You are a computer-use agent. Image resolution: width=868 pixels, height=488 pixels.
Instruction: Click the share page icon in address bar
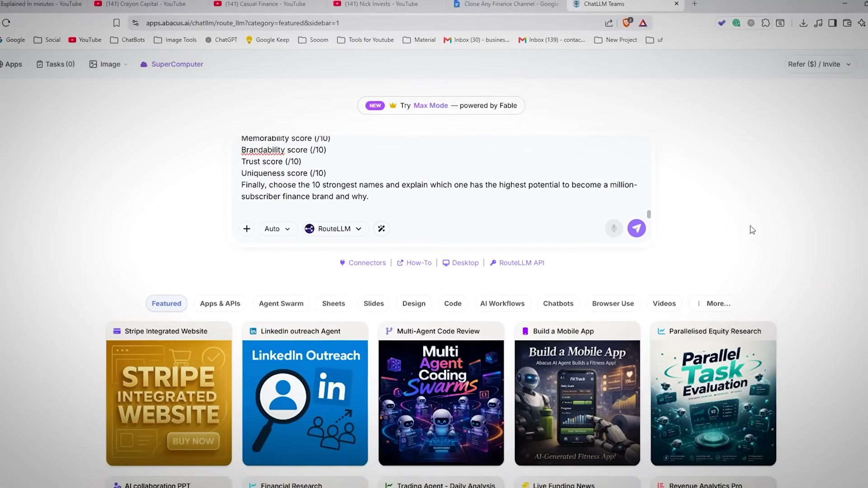609,23
